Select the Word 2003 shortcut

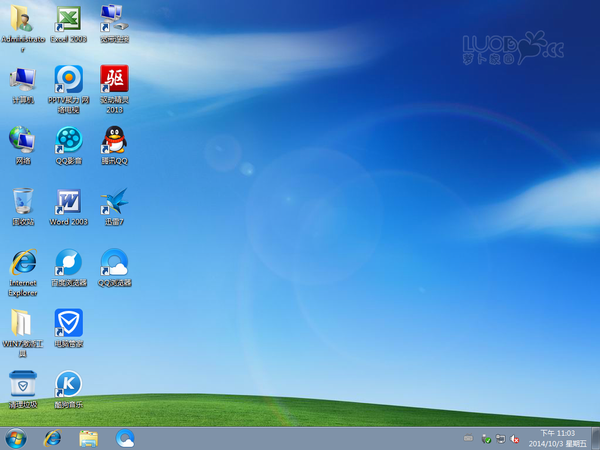[x=68, y=207]
